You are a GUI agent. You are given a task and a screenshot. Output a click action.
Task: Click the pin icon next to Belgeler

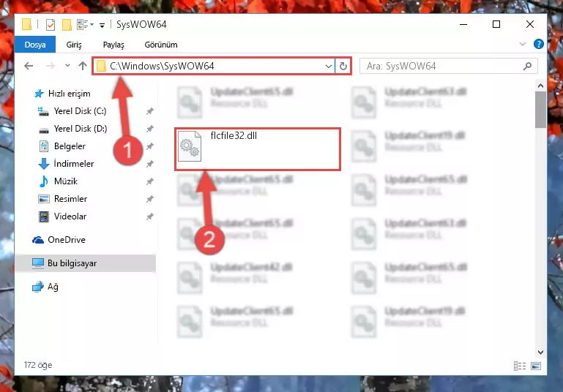[x=150, y=146]
